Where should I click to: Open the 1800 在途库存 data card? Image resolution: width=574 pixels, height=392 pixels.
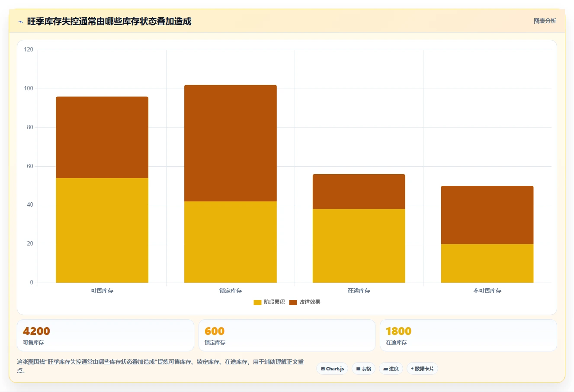pyautogui.click(x=468, y=335)
